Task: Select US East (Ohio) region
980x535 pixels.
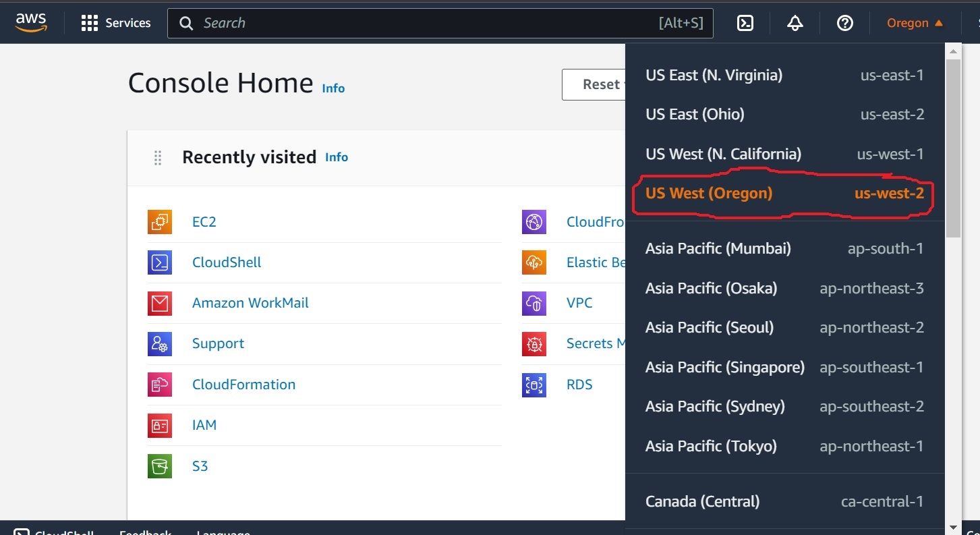Action: pyautogui.click(x=784, y=114)
